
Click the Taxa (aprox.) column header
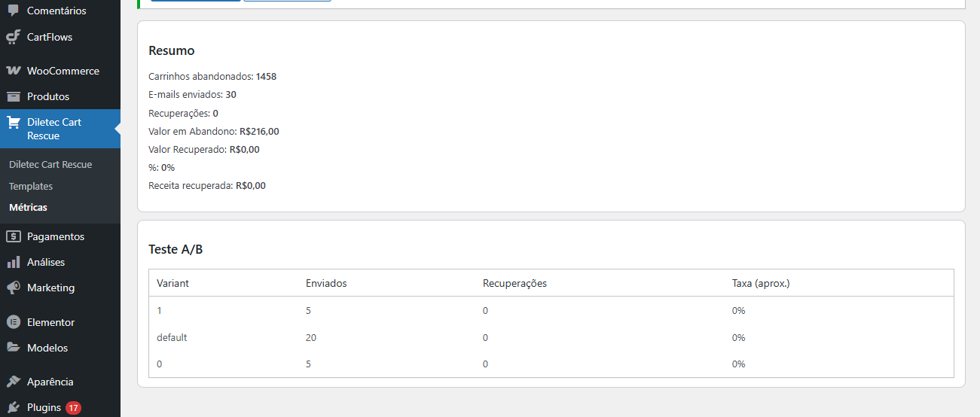[760, 283]
